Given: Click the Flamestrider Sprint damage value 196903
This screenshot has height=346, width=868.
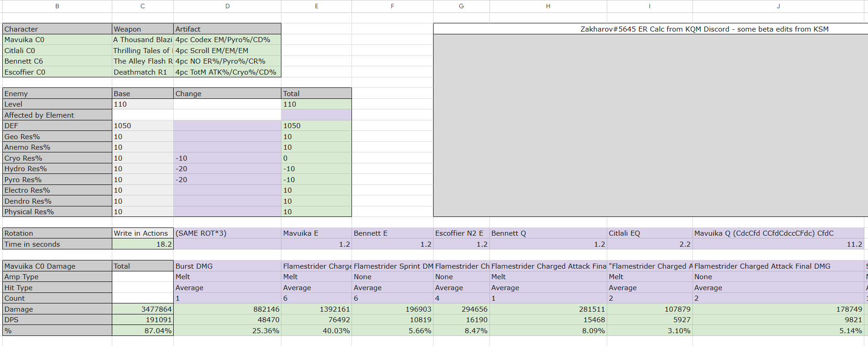Looking at the screenshot, I should click(x=392, y=309).
